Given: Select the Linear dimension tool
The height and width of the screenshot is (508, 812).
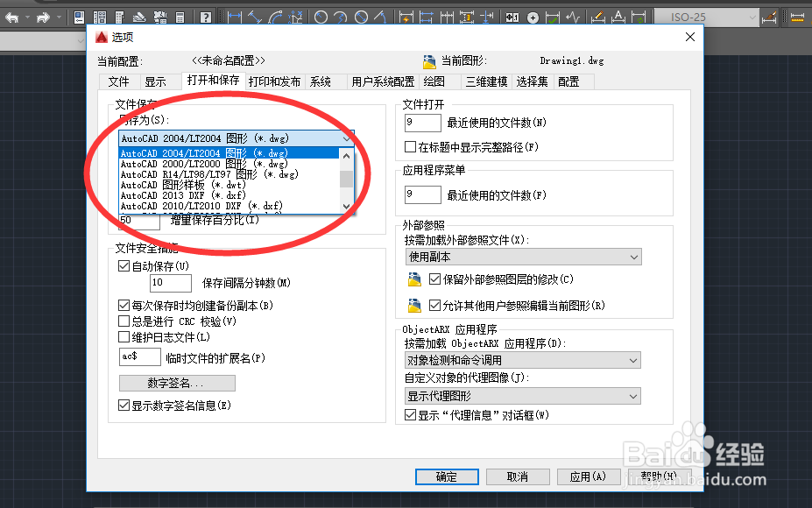Looking at the screenshot, I should (x=235, y=17).
